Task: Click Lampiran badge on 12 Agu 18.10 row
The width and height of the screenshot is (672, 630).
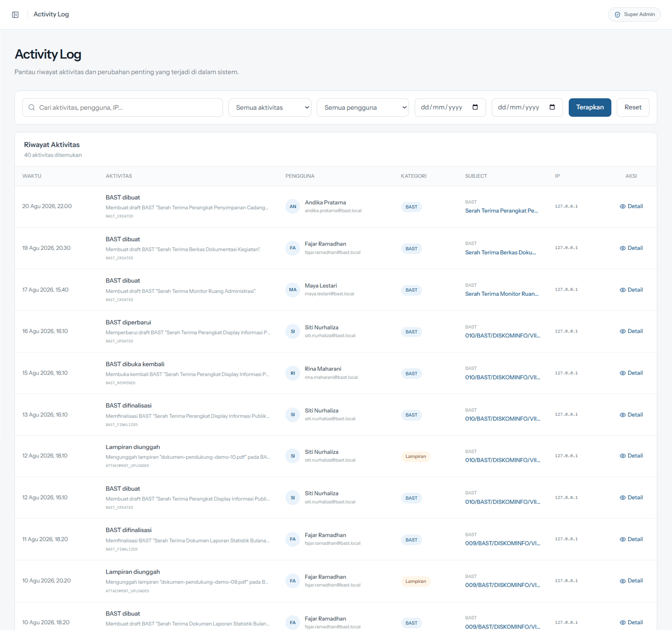Action: (415, 456)
